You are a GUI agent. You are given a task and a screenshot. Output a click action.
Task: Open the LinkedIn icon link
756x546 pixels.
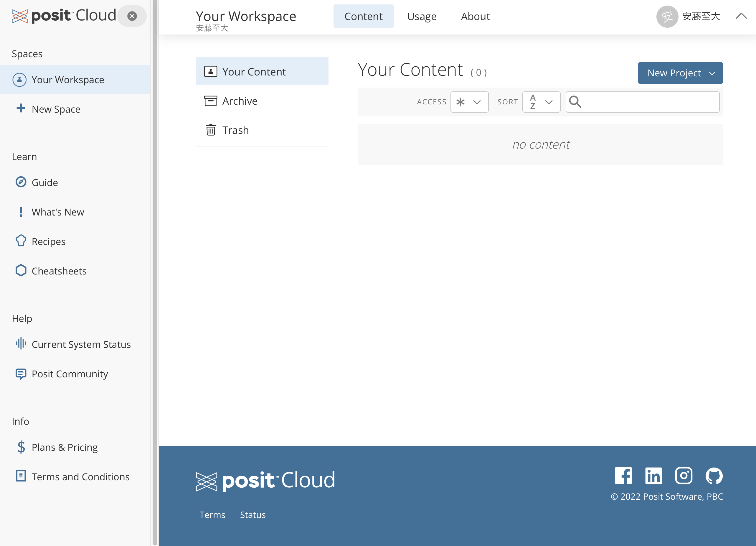point(653,476)
